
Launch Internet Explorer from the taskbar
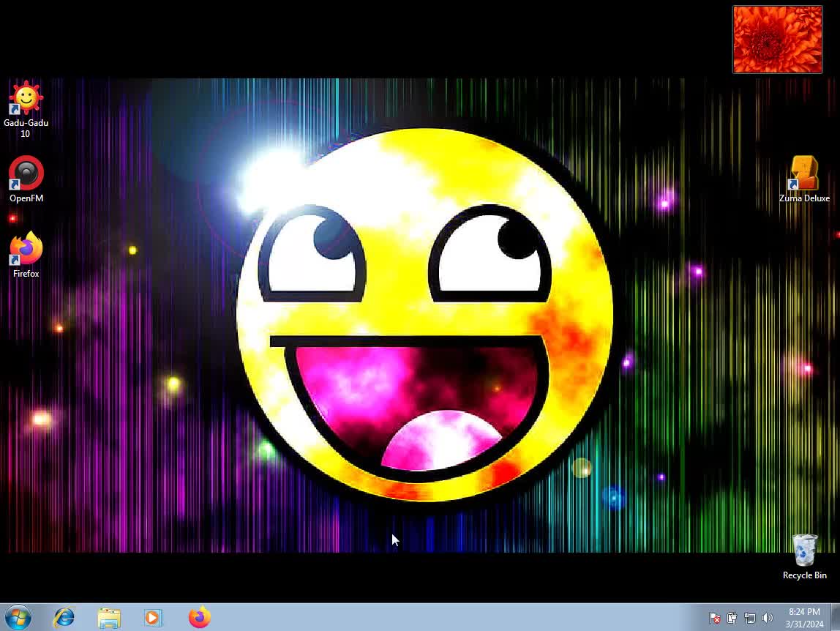pos(64,617)
